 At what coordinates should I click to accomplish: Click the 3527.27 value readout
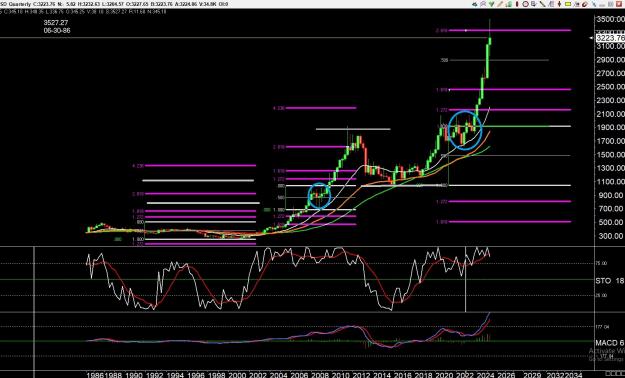pyautogui.click(x=57, y=23)
